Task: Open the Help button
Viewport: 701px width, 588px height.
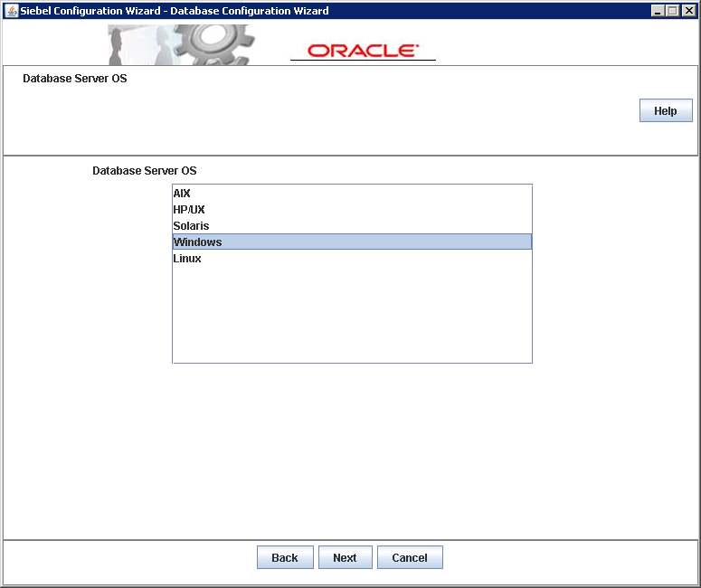Action: (x=666, y=110)
